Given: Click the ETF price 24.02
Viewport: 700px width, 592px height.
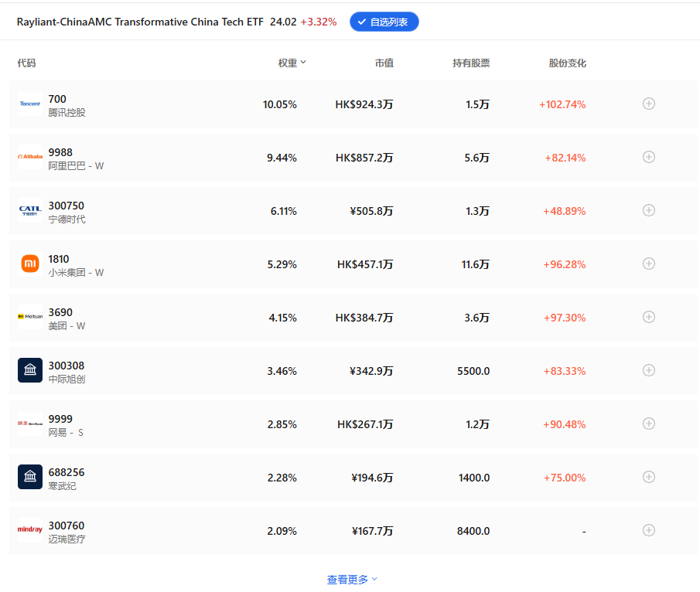Looking at the screenshot, I should (x=283, y=22).
